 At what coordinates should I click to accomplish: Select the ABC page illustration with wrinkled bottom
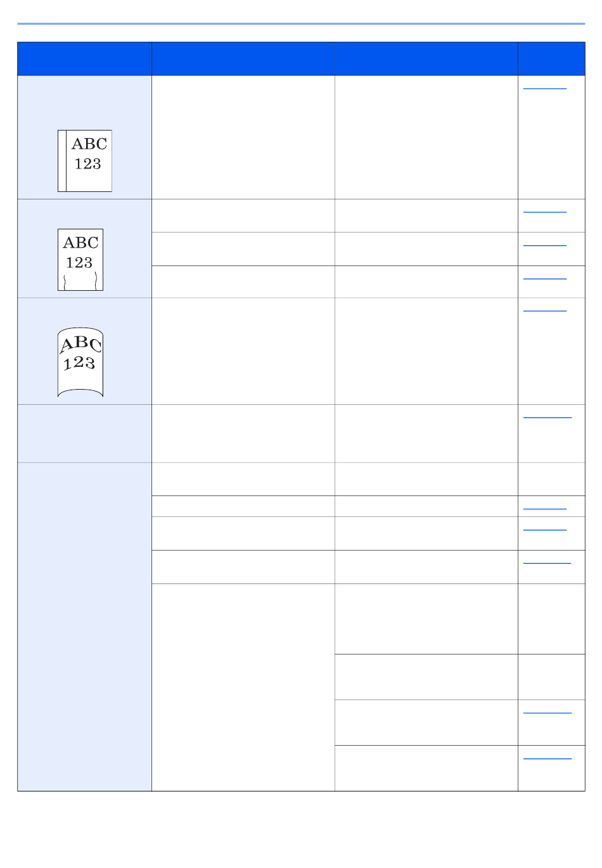(80, 260)
